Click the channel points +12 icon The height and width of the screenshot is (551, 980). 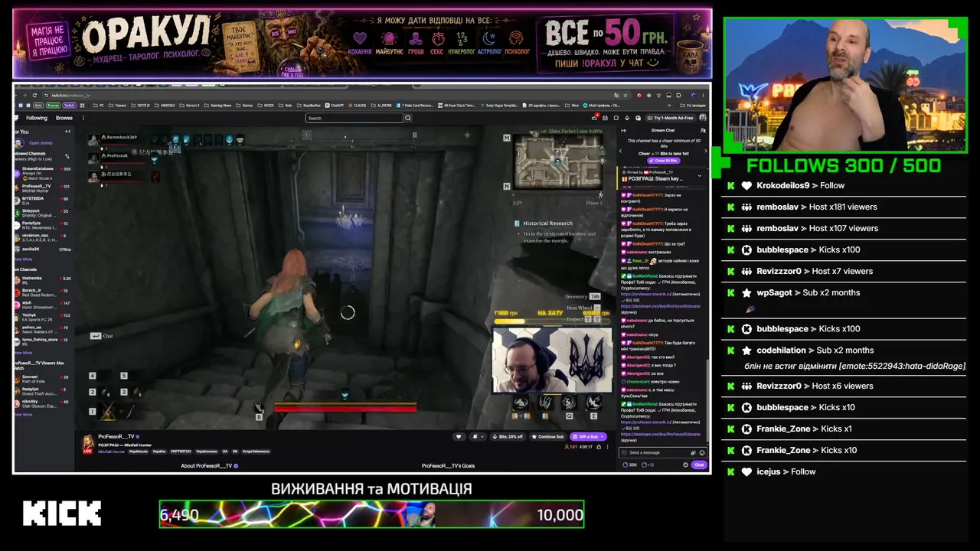[648, 465]
